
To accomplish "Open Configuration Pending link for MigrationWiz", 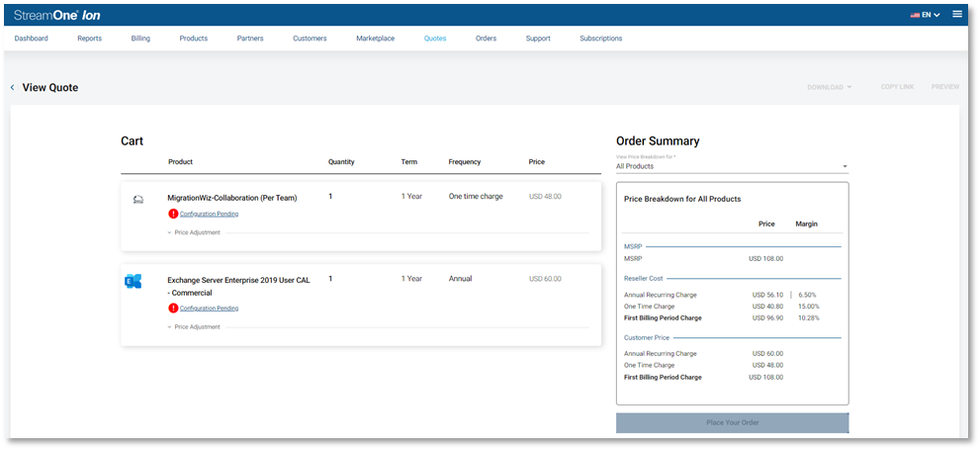I will point(209,214).
